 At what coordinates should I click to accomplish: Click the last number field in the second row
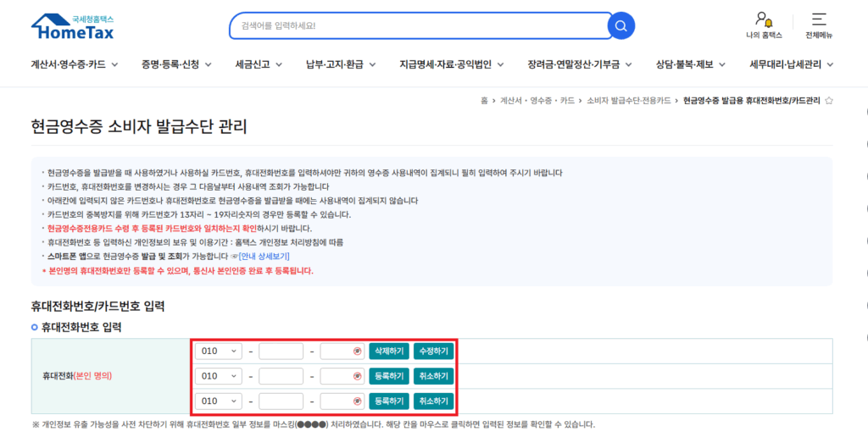[342, 376]
